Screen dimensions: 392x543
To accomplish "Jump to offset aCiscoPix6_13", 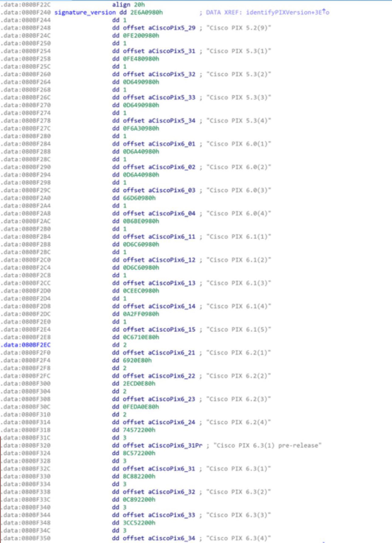I will click(x=172, y=283).
